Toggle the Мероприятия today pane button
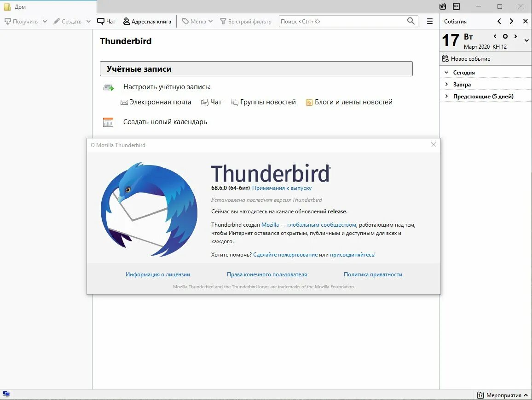The image size is (532, 400). click(x=502, y=395)
